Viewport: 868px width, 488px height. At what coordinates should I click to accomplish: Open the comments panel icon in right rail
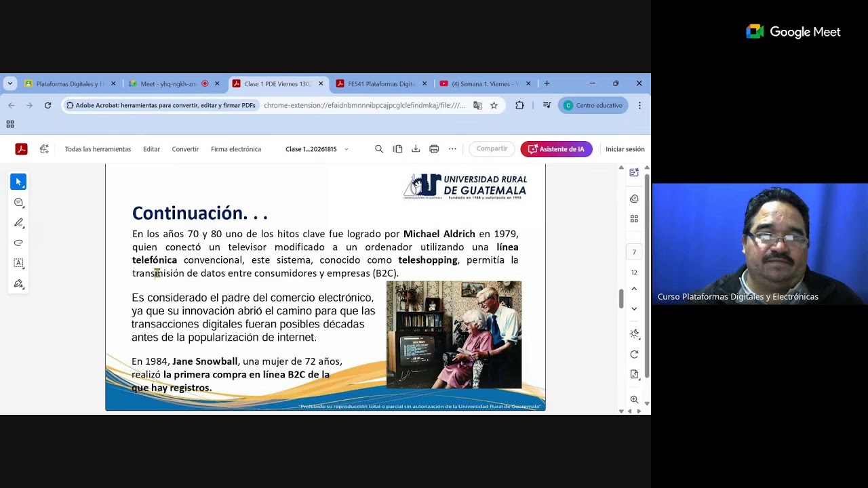[x=634, y=199]
